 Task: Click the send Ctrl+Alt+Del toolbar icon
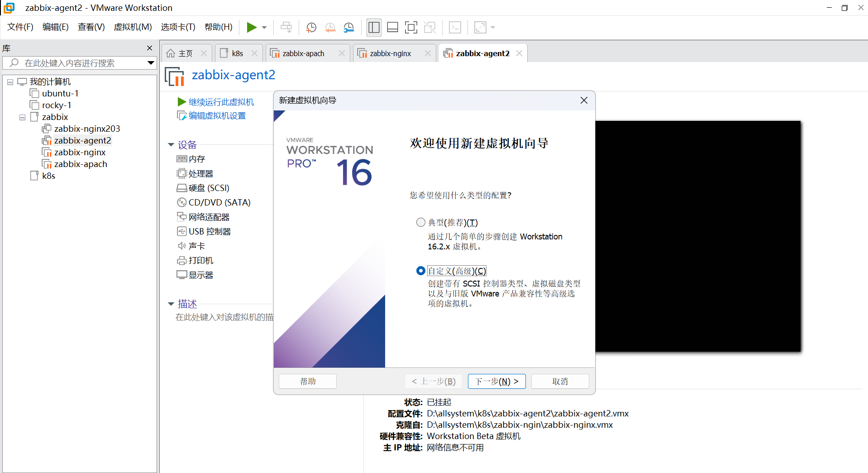(x=286, y=28)
